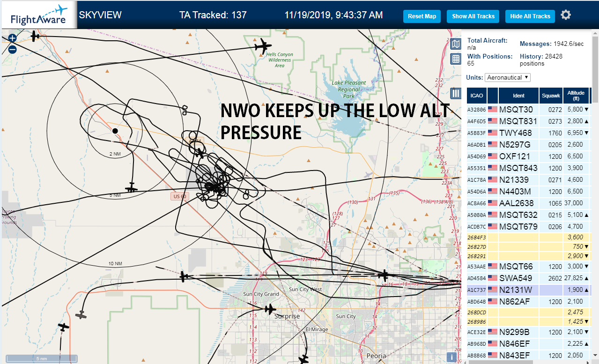Select the aircraft at the map's top-left corner
Image resolution: width=599 pixels, height=364 pixels.
[x=35, y=36]
